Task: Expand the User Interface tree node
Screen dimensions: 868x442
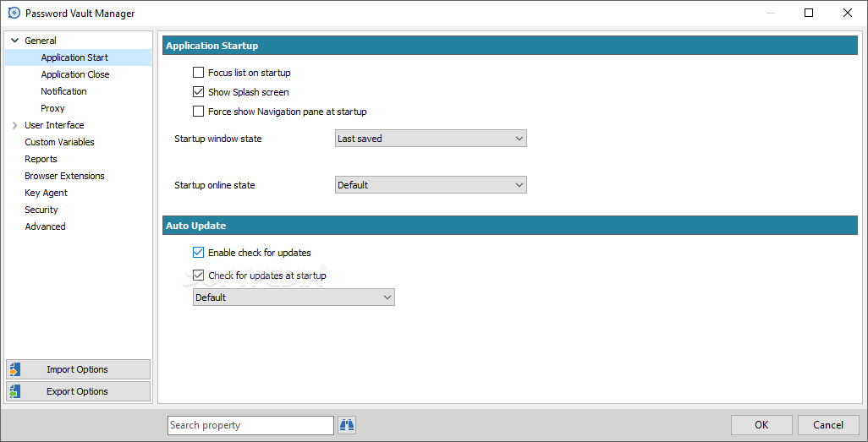Action: coord(15,125)
